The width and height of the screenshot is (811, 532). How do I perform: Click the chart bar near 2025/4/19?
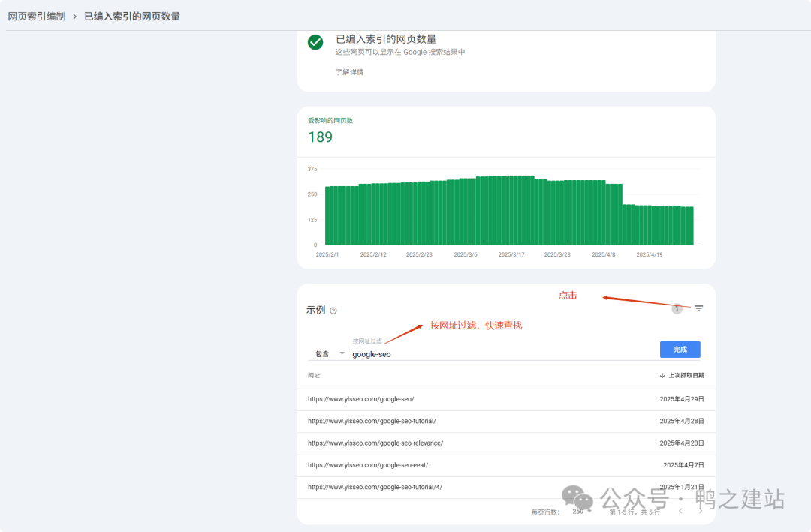click(x=649, y=218)
